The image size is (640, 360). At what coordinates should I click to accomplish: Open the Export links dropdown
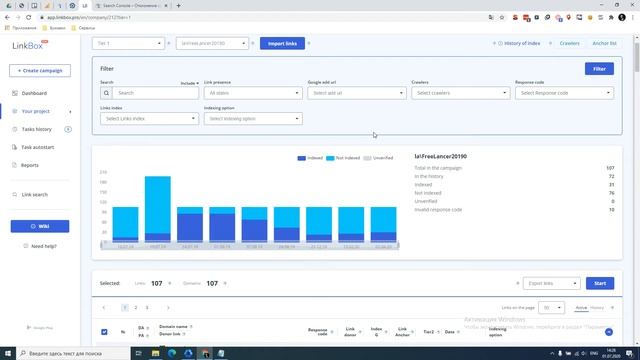pyautogui.click(x=551, y=283)
